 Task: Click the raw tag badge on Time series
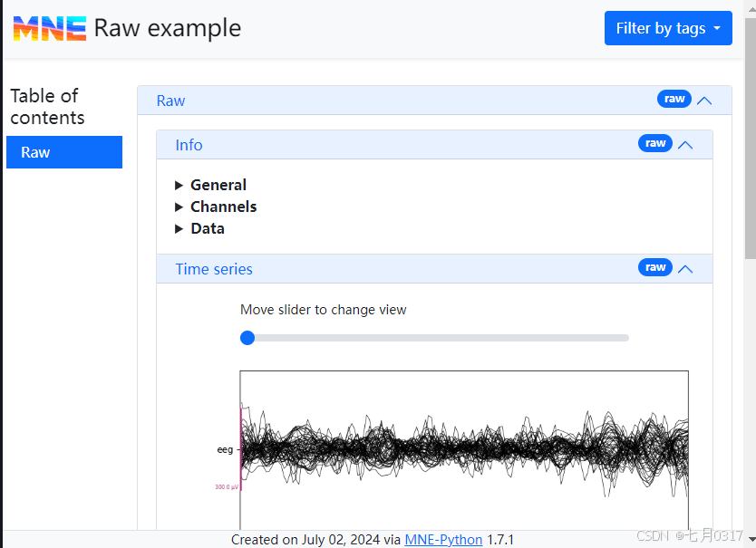655,267
